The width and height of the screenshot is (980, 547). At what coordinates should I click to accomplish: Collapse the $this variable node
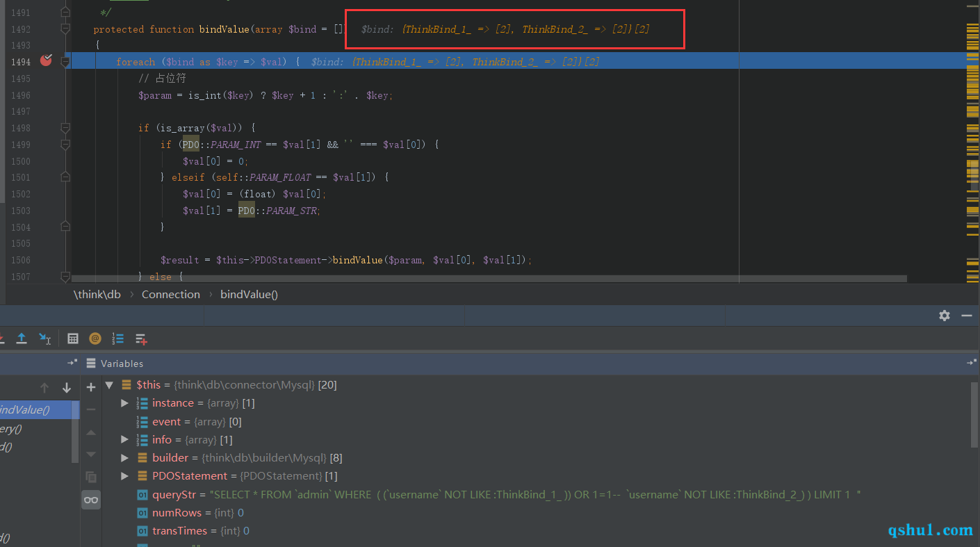pyautogui.click(x=108, y=384)
